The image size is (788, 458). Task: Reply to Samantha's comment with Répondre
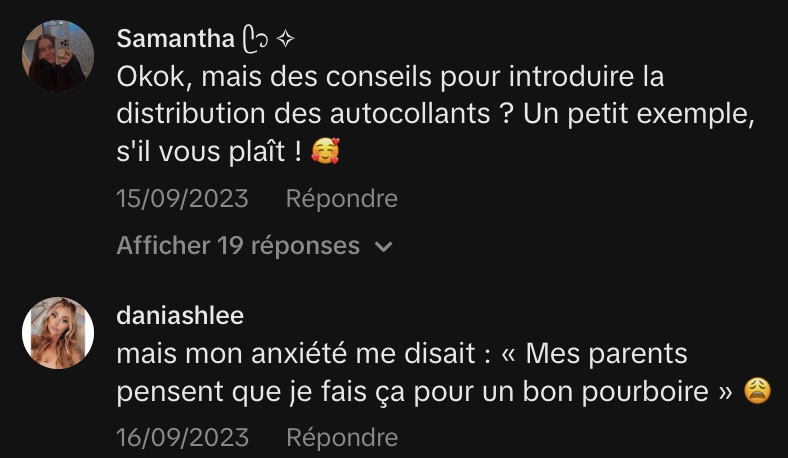[341, 199]
